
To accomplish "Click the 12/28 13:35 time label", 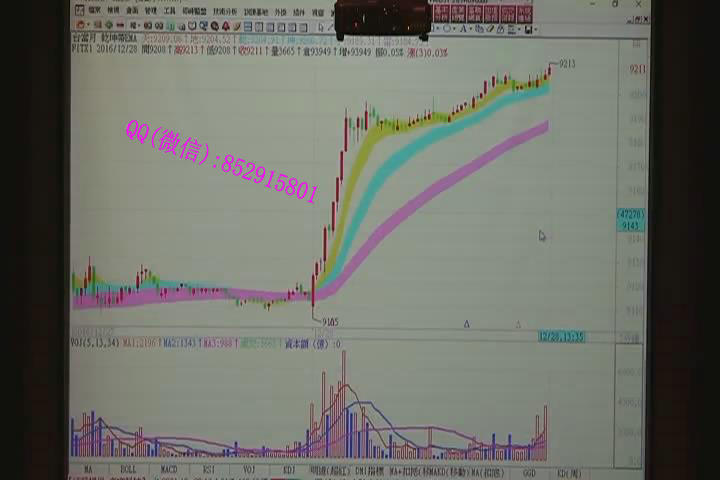I will (560, 338).
